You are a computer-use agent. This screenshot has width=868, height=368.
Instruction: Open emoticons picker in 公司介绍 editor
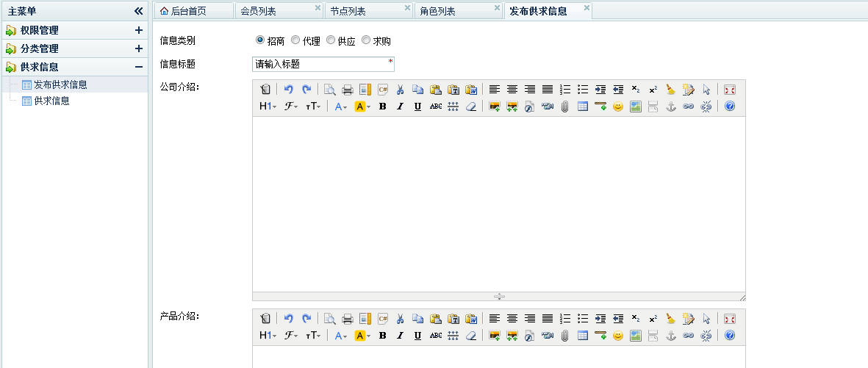[x=618, y=107]
